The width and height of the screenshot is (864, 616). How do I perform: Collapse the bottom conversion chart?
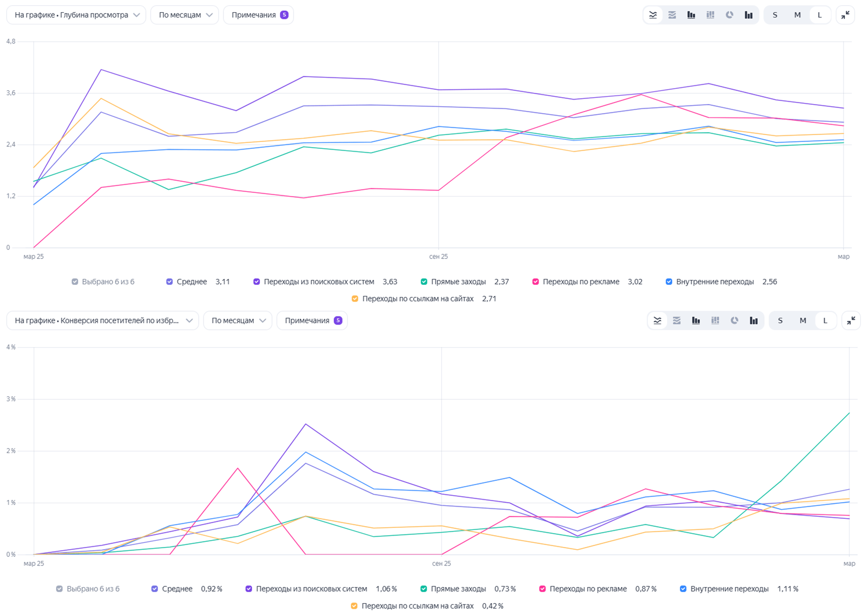851,321
